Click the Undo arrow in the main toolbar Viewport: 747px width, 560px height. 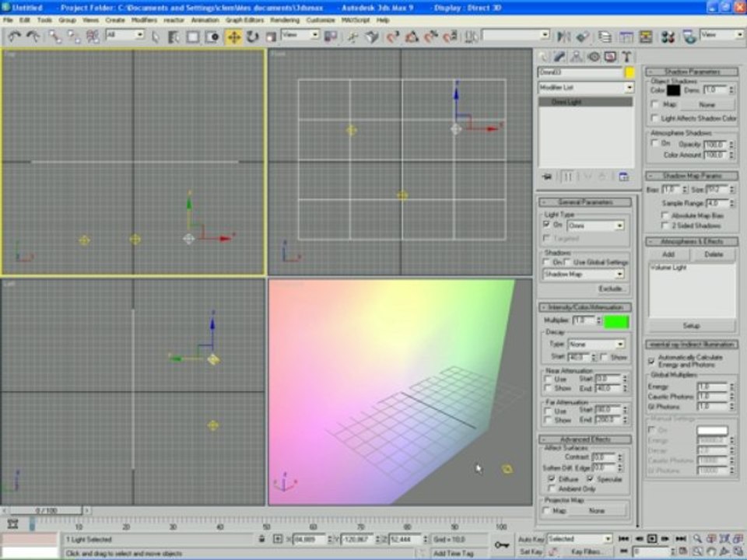tap(15, 37)
